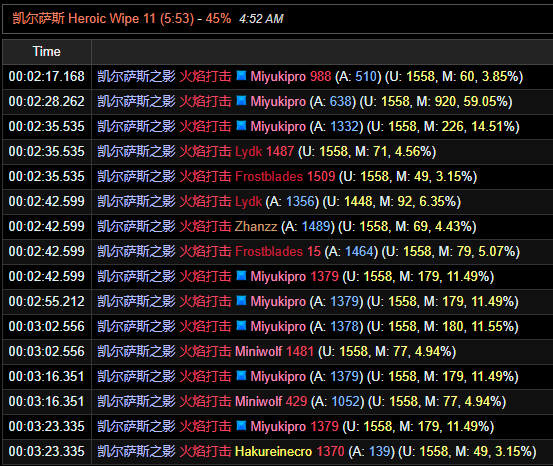Select player Zhanzz in the 00:02:42.599 row
Screen dimensions: 553x466
point(256,226)
